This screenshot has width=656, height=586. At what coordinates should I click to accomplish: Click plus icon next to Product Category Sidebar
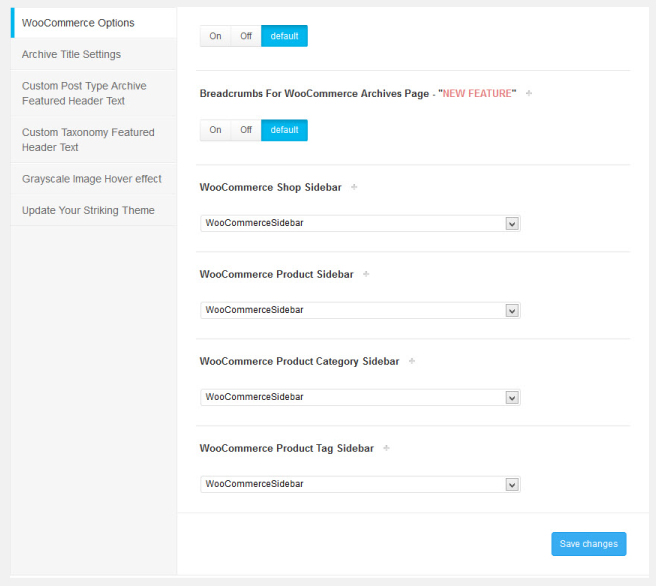tap(412, 361)
